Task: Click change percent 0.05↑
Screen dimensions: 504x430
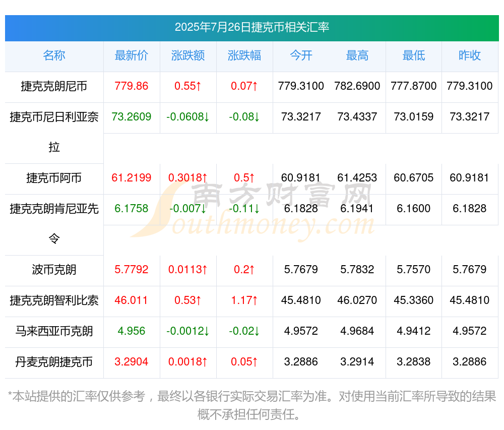Action: point(244,362)
